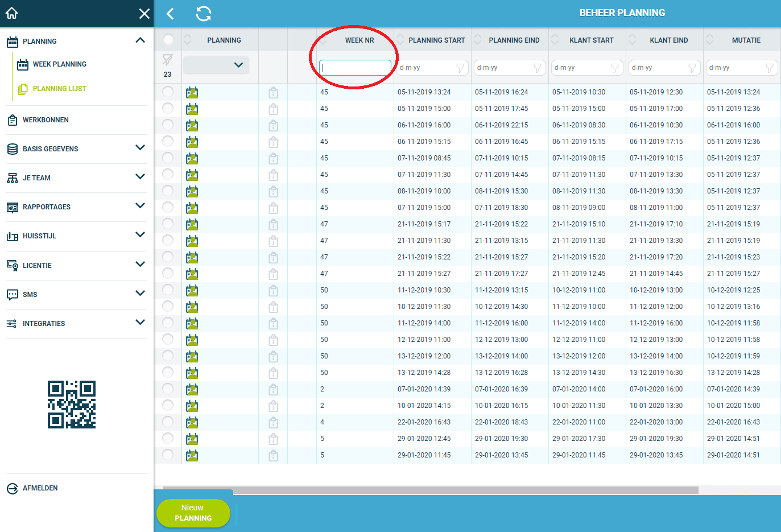Collapse the Planning section chevron
This screenshot has height=532, width=781.
tap(141, 40)
